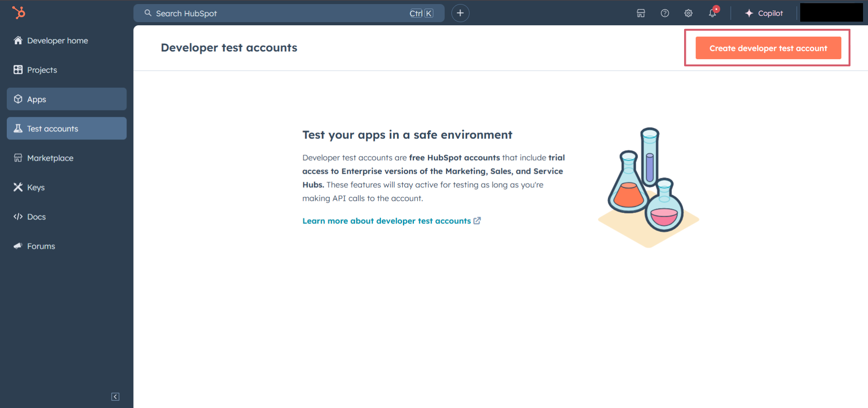The image size is (868, 408).
Task: Click the plus quick-create button
Action: point(460,13)
